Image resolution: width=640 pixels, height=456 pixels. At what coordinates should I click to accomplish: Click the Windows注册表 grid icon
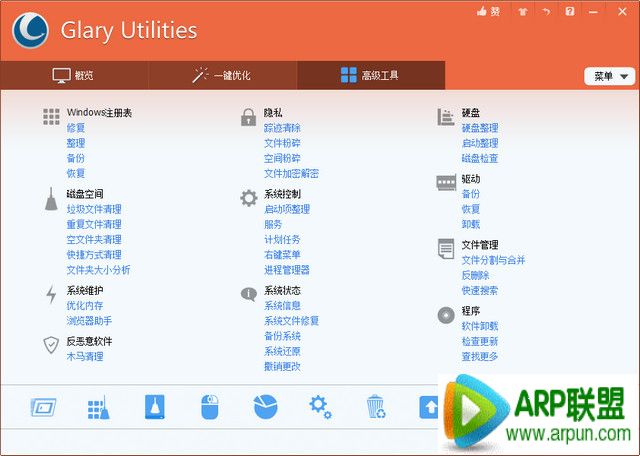pyautogui.click(x=51, y=117)
